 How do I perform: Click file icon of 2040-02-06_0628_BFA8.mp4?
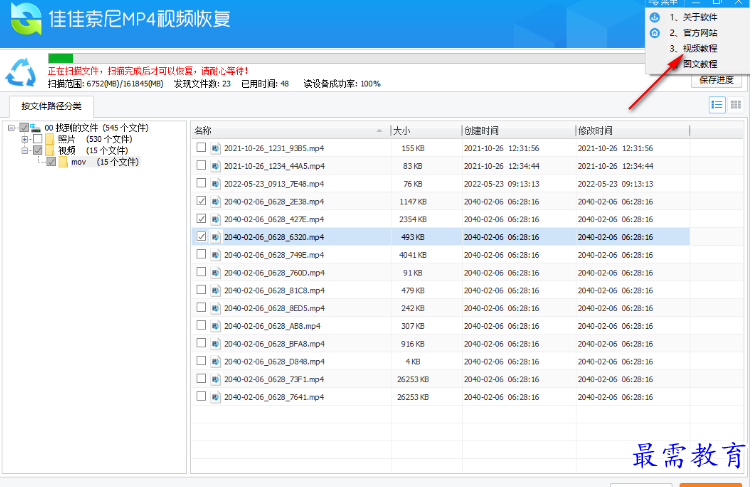(x=215, y=344)
